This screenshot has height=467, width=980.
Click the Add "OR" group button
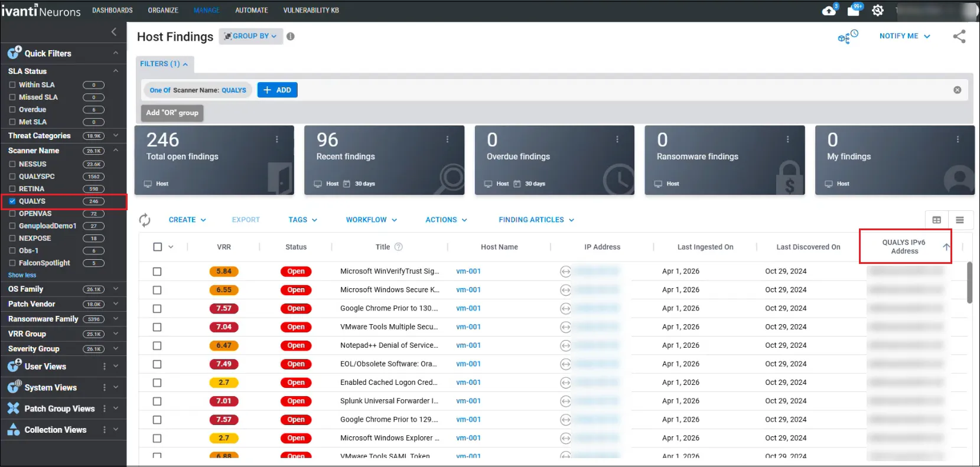tap(172, 113)
